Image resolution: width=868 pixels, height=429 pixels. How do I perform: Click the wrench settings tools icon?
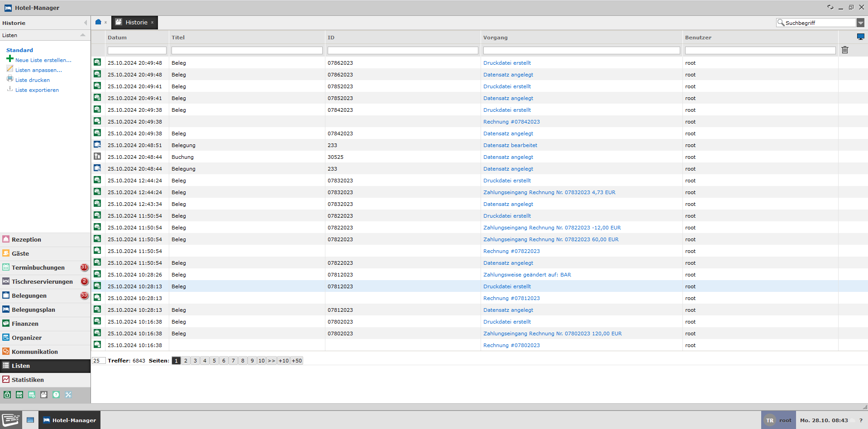(x=68, y=395)
